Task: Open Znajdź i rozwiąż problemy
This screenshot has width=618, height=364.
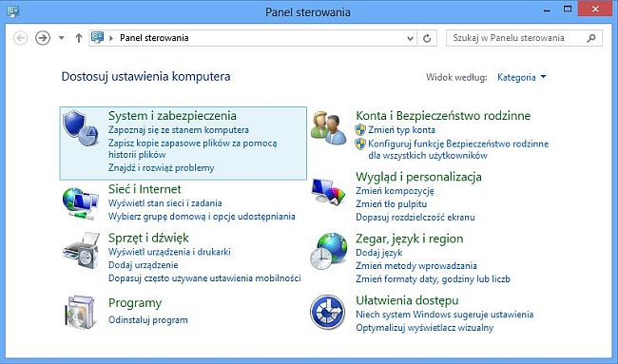Action: pyautogui.click(x=162, y=168)
